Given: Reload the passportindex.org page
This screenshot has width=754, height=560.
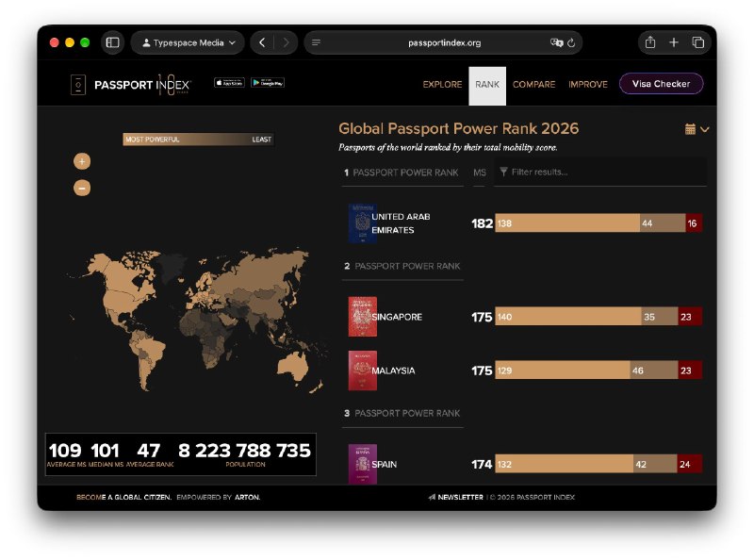Looking at the screenshot, I should [x=571, y=42].
